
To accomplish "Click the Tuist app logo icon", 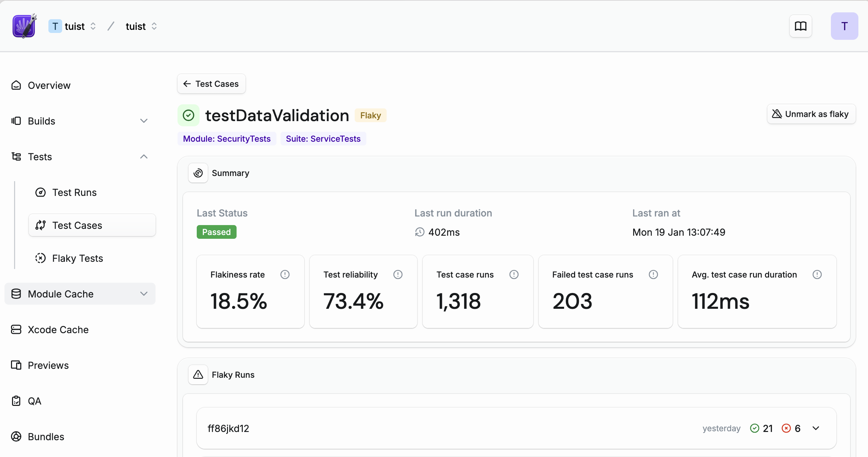I will 24,26.
